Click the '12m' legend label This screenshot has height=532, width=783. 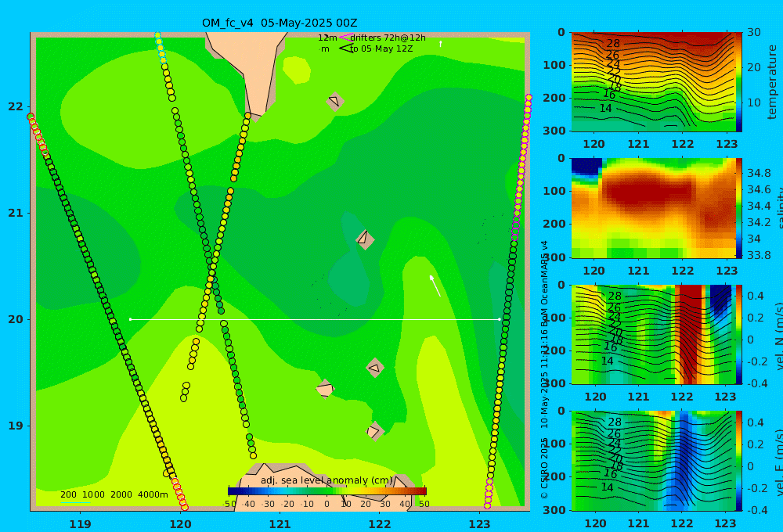pos(327,38)
